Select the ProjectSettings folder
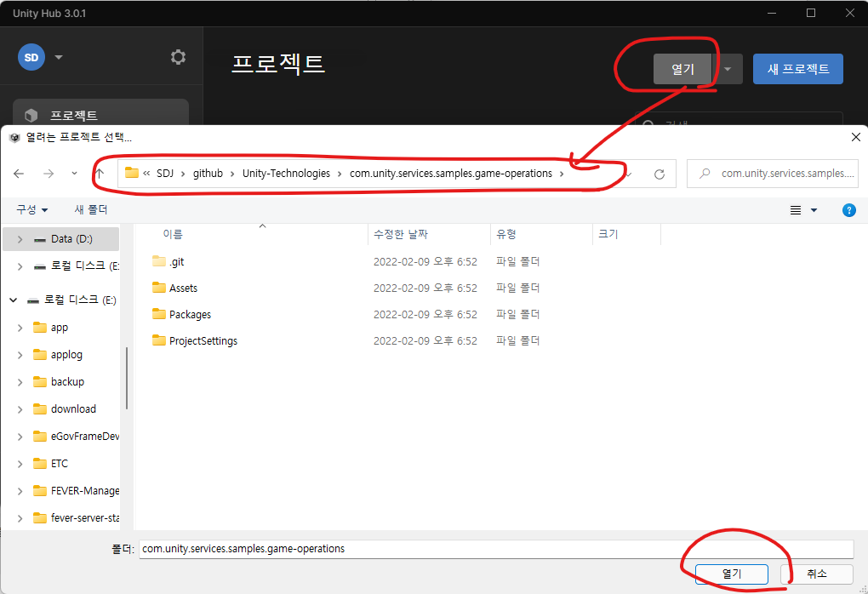Viewport: 868px width, 594px height. [x=203, y=341]
